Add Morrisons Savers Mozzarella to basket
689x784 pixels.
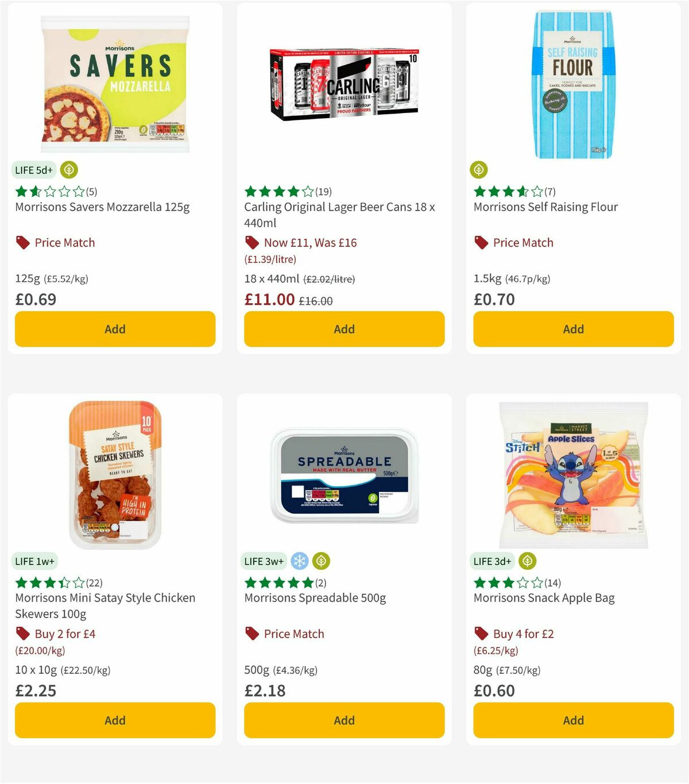[x=114, y=329]
